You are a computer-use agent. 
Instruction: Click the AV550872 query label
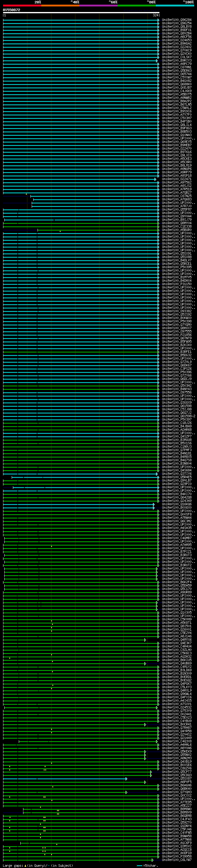(x=11, y=10)
